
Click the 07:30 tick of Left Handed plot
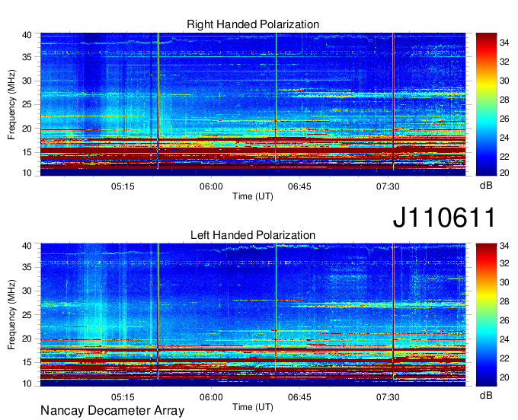(x=388, y=397)
